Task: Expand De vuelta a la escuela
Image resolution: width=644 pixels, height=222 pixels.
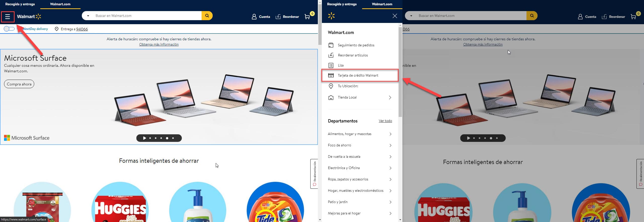Action: (360, 156)
